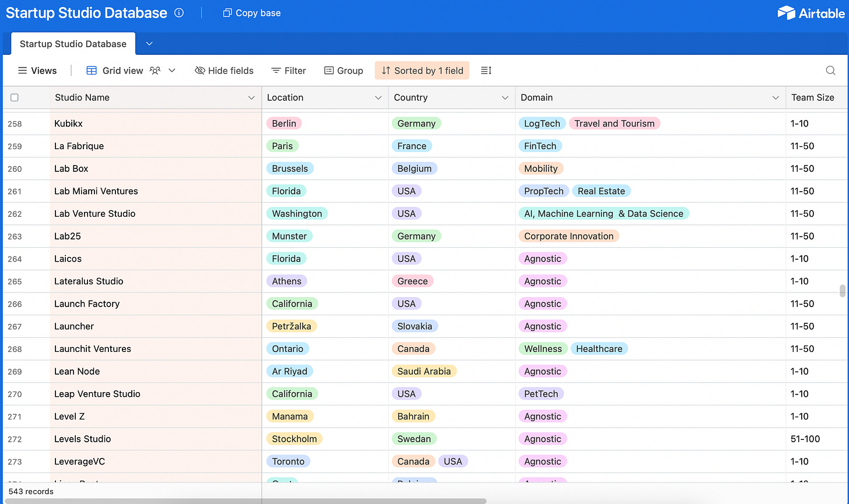This screenshot has height=504, width=849.
Task: Click the Travel and Tourism domain tag
Action: [x=615, y=124]
